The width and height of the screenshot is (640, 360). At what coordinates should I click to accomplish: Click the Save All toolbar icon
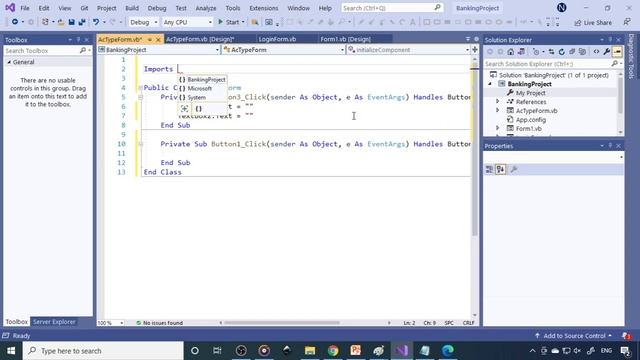coord(82,22)
